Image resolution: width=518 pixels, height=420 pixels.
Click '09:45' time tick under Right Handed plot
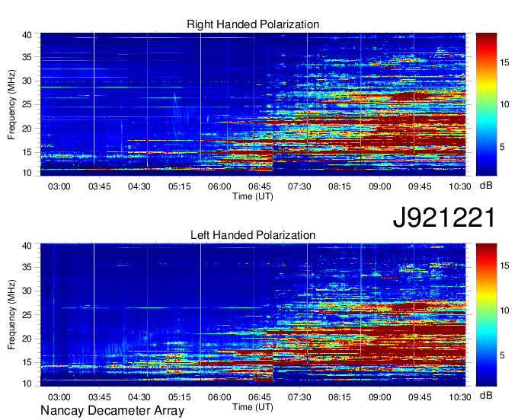click(420, 186)
